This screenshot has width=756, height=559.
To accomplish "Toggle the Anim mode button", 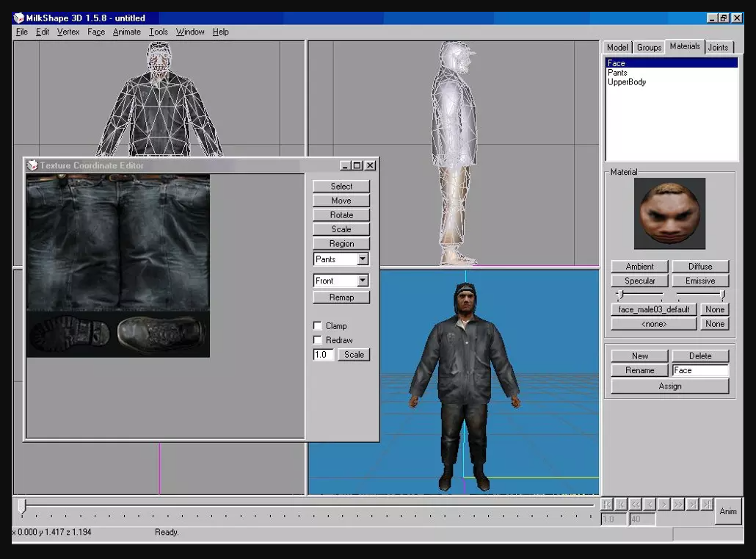I will [728, 511].
